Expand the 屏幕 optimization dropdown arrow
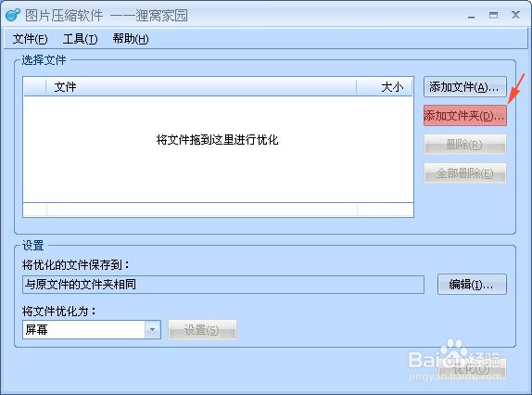 (152, 329)
